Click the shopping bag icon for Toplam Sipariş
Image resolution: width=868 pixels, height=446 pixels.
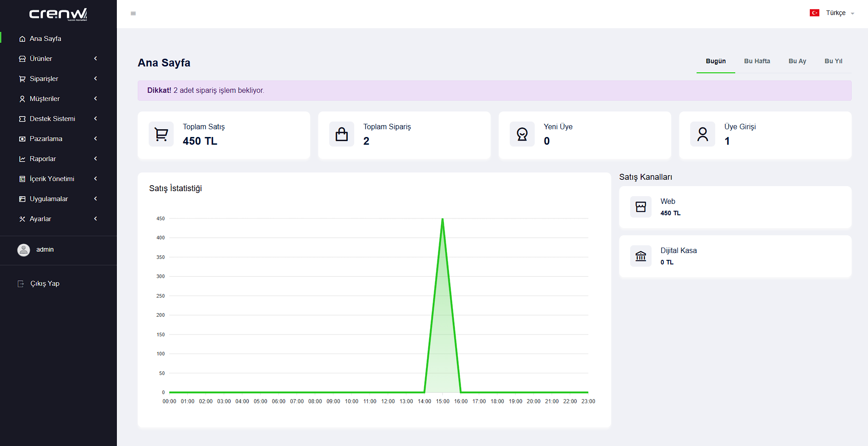[341, 134]
